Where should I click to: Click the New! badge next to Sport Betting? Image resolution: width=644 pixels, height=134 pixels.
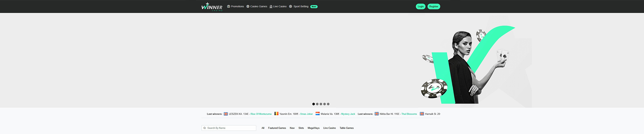click(x=314, y=6)
